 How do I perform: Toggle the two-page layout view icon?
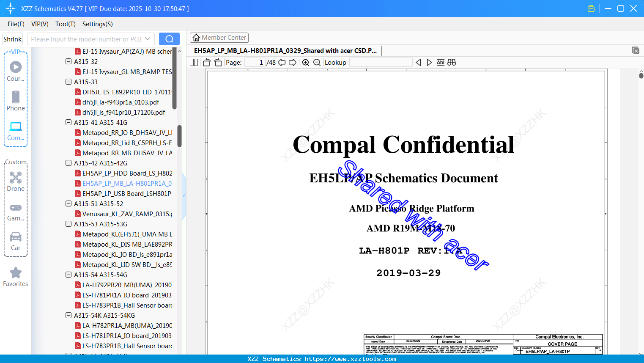click(x=194, y=63)
